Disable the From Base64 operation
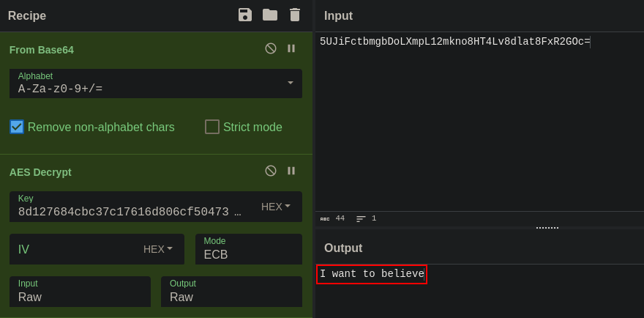 pos(271,49)
